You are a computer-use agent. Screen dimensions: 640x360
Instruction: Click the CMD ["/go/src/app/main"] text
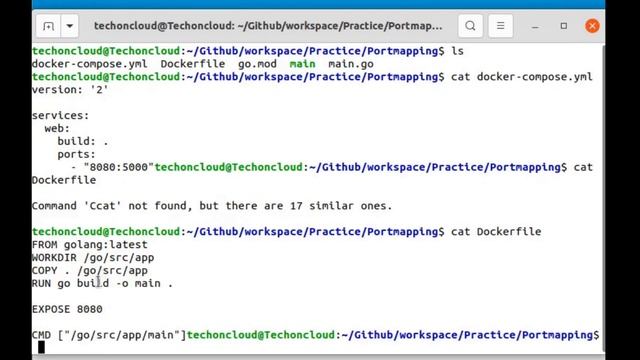(x=109, y=335)
